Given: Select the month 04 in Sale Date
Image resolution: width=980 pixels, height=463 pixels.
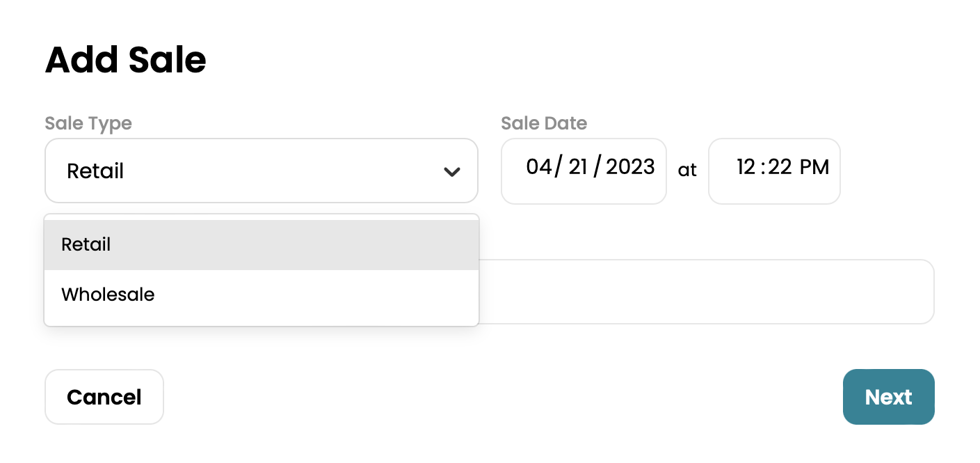Looking at the screenshot, I should point(539,167).
